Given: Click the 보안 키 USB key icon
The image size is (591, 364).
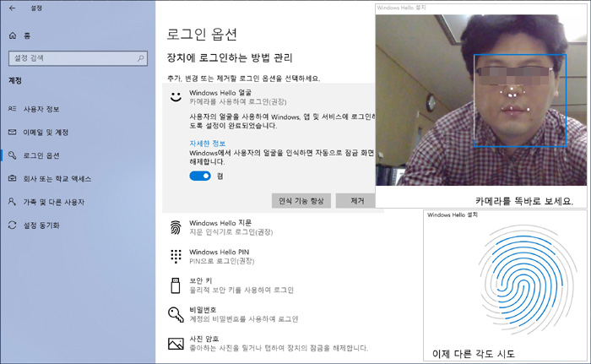Looking at the screenshot, I should pos(176,285).
